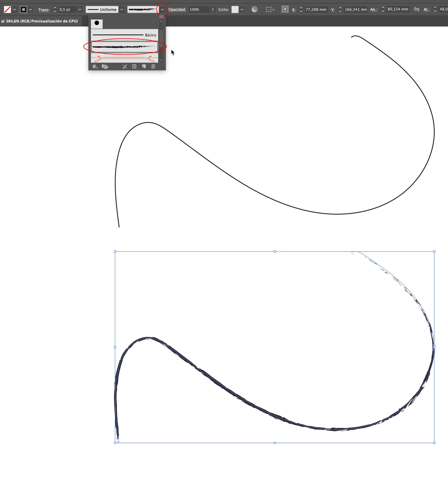Image resolution: width=448 pixels, height=480 pixels.
Task: Click the 77,288 mm X value field
Action: pyautogui.click(x=316, y=9)
